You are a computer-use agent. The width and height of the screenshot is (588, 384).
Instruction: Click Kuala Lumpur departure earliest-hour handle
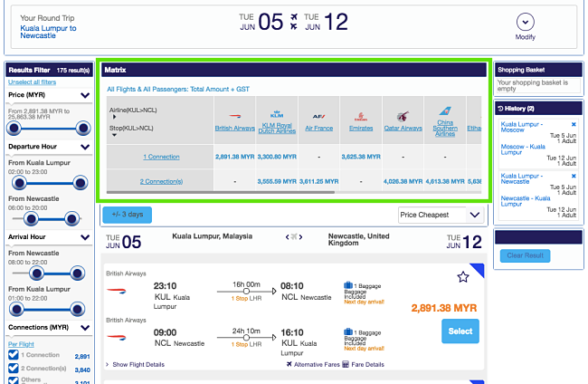click(x=19, y=183)
